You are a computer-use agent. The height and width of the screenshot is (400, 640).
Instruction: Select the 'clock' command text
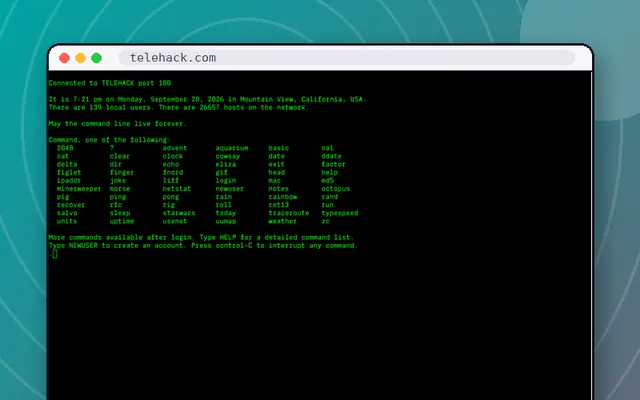point(173,156)
